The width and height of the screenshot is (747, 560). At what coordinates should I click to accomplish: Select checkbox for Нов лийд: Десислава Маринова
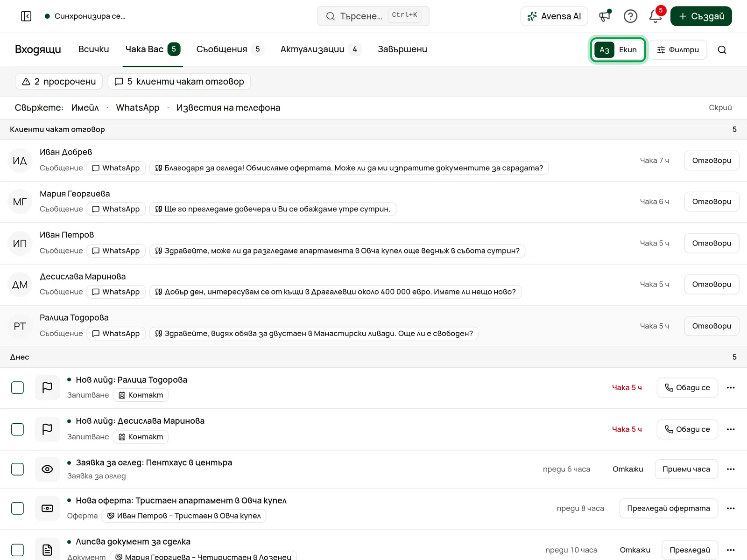click(x=17, y=429)
